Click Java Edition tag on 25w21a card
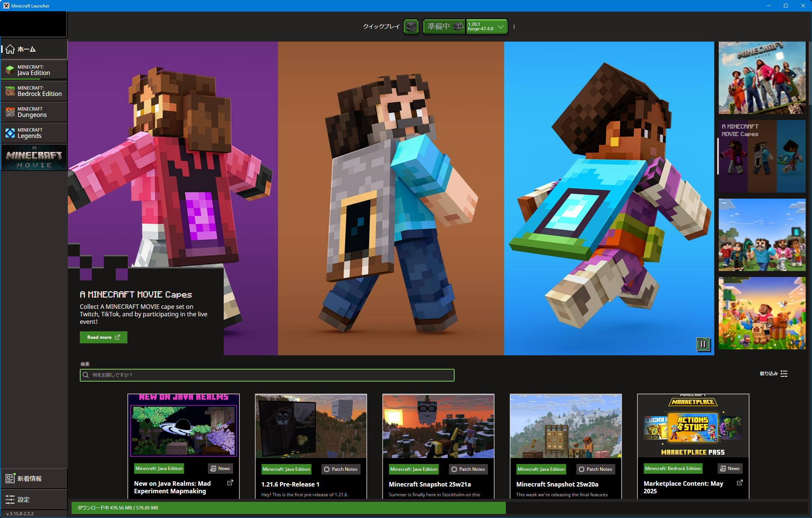The height and width of the screenshot is (518, 812). click(414, 469)
